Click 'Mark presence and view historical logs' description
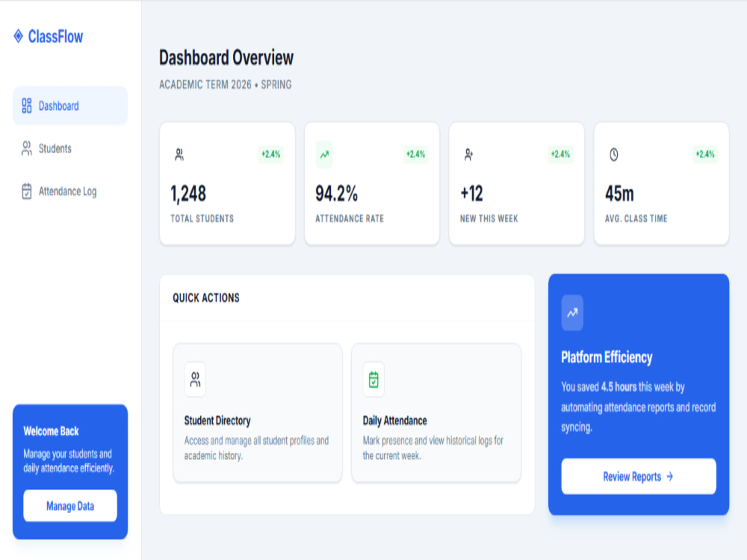 pyautogui.click(x=433, y=448)
